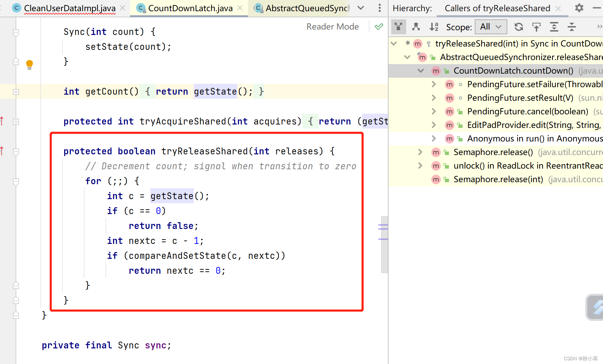The width and height of the screenshot is (603, 364).
Task: Collapse all hierarchy nodes
Action: (x=571, y=27)
